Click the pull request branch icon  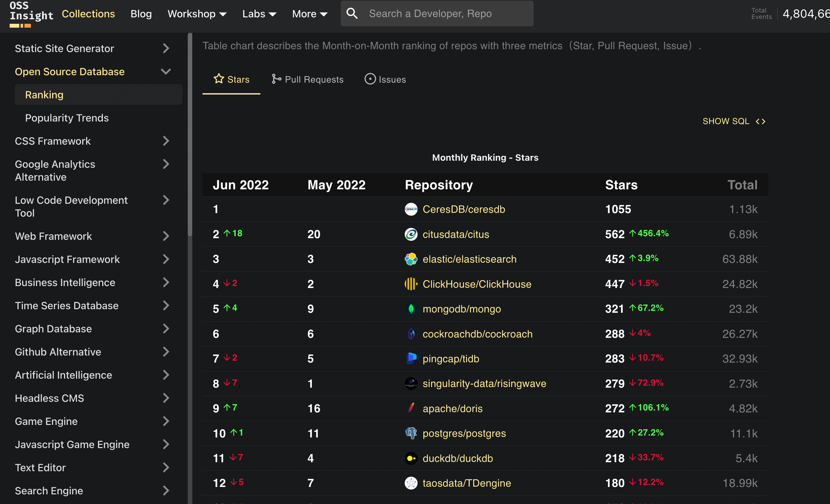276,79
